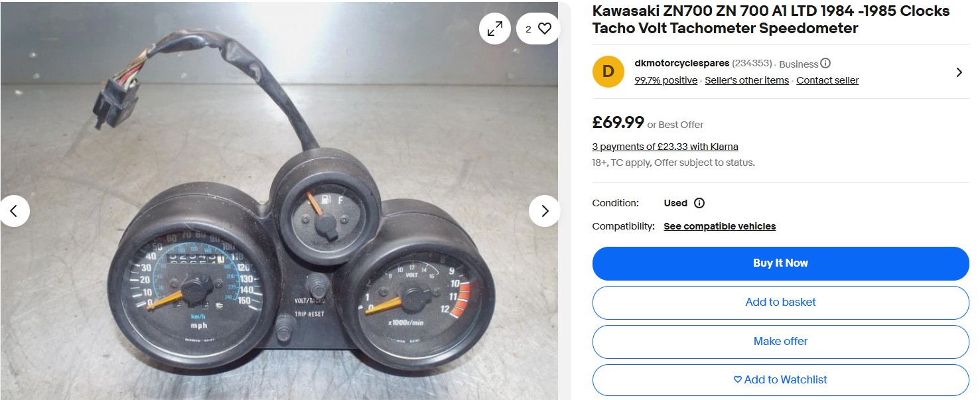Image resolution: width=980 pixels, height=400 pixels.
Task: Open the Klarna 3 payments link
Action: (x=665, y=147)
